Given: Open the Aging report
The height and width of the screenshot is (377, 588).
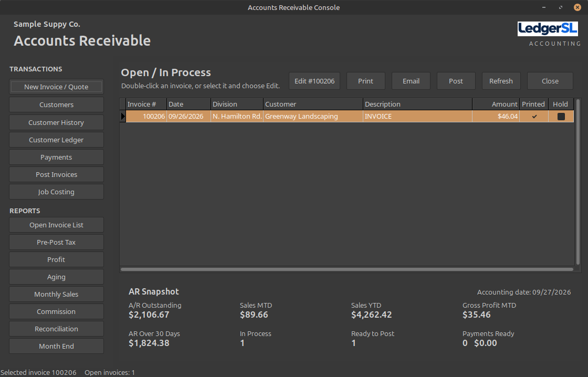Looking at the screenshot, I should (56, 277).
